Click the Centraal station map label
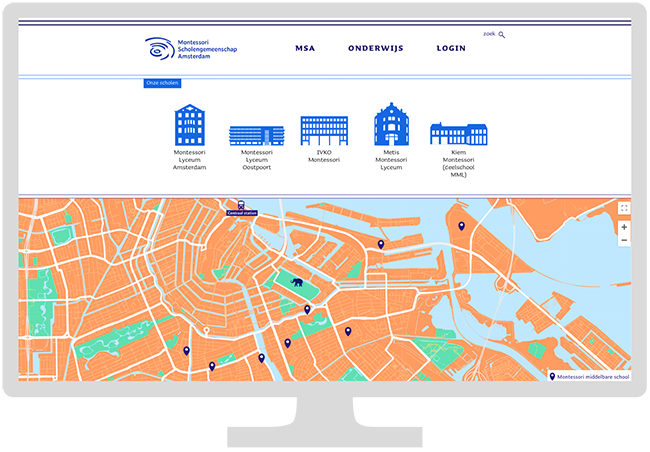Viewport: 650px width, 452px height. click(242, 213)
